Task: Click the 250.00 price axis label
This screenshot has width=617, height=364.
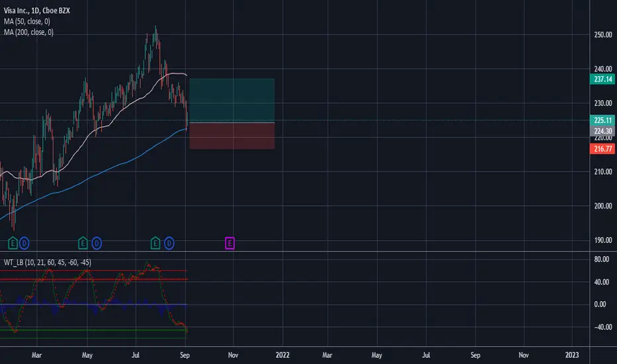Action: [603, 34]
